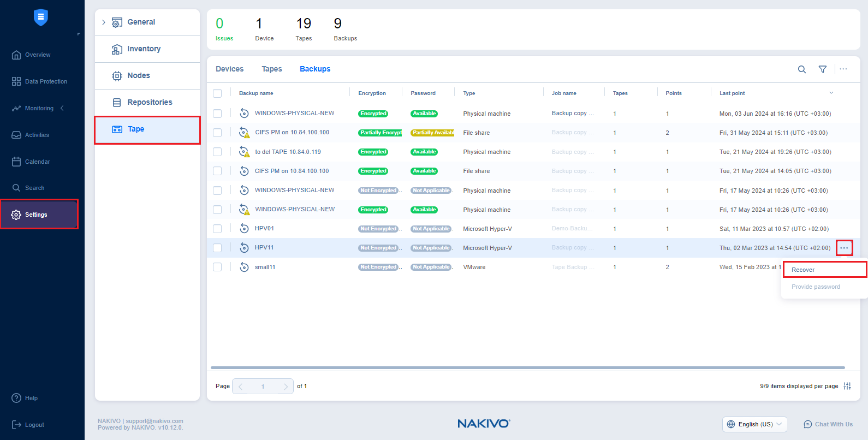Check the box for the HPV01 backup

(217, 229)
